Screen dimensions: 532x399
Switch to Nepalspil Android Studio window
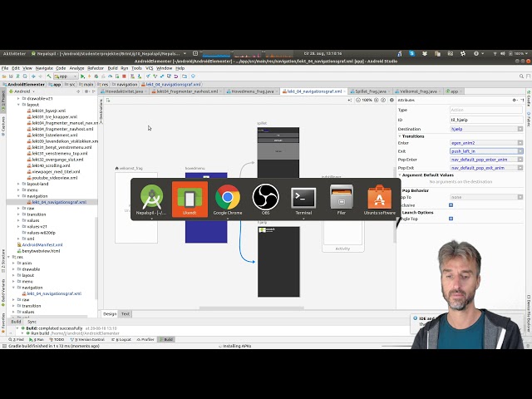coord(151,199)
